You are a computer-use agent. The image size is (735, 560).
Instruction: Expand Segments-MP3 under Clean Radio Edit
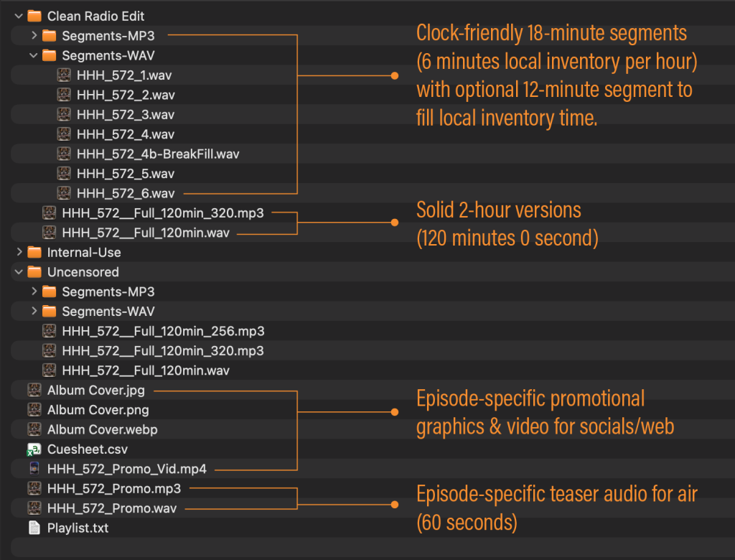34,35
